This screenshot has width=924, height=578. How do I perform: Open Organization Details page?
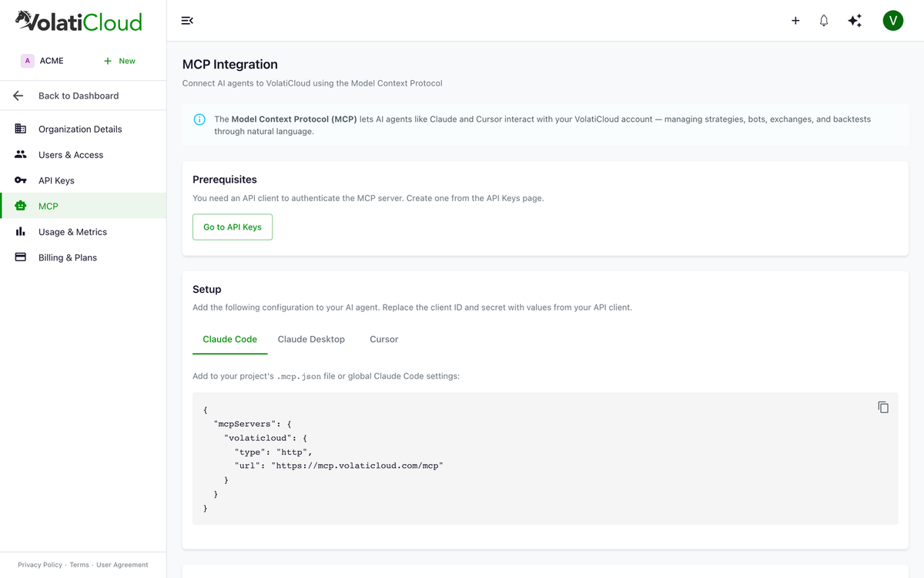coord(83,129)
